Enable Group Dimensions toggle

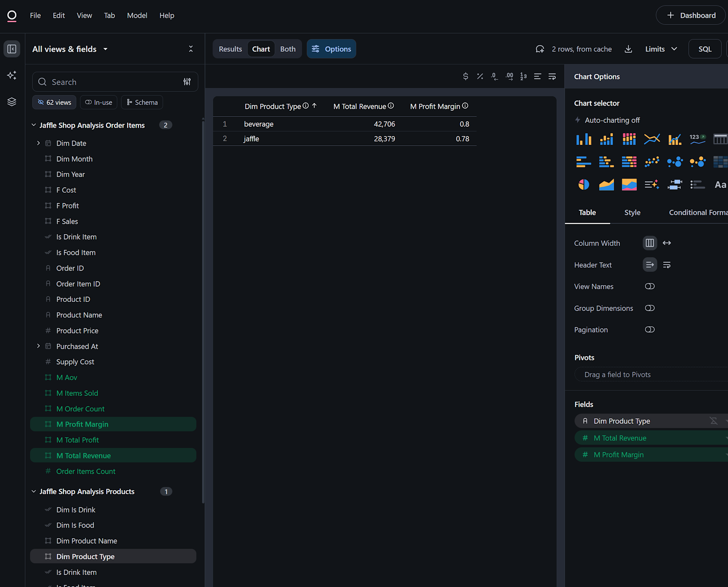[649, 308]
